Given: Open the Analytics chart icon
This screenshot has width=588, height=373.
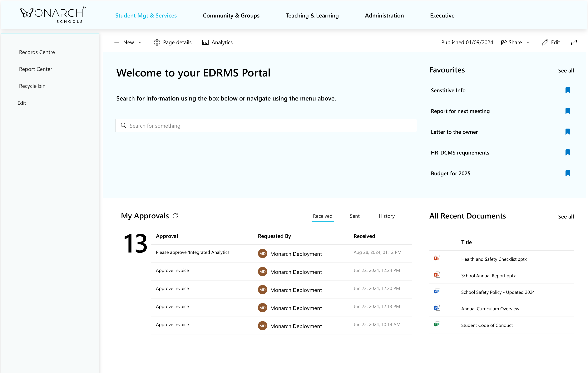Looking at the screenshot, I should (x=205, y=42).
